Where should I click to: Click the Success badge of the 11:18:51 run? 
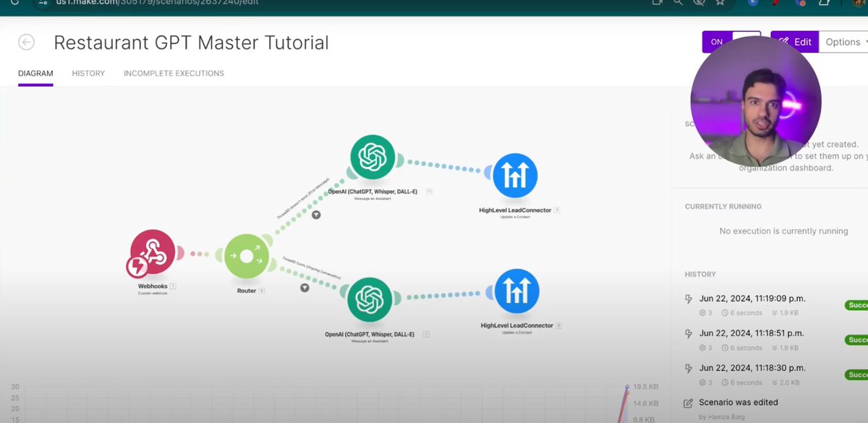coord(856,340)
